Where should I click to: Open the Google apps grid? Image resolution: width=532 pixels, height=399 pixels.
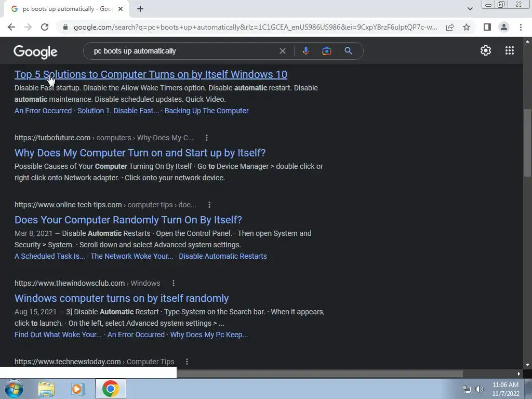pos(509,50)
